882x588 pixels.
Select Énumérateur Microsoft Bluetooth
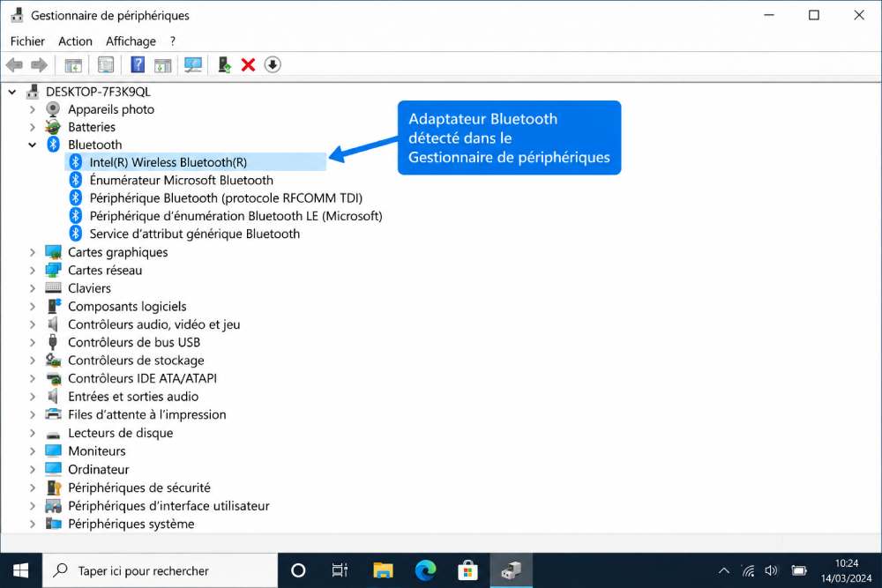pos(181,180)
